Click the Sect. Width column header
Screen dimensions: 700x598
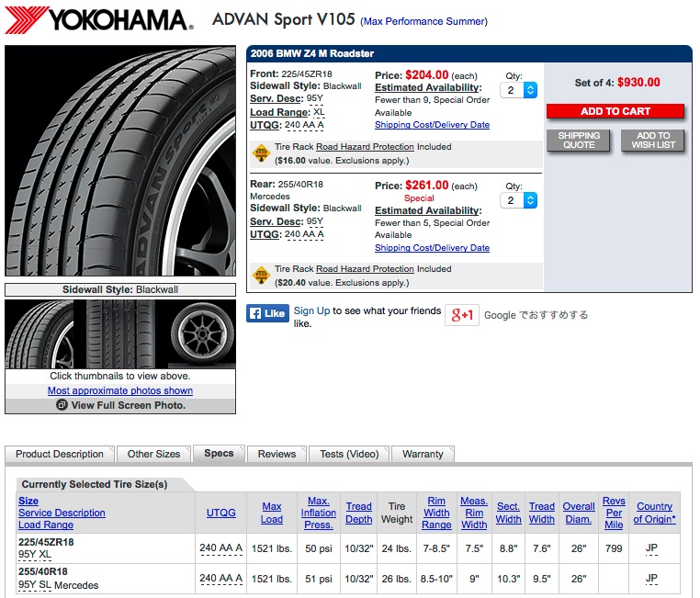509,513
